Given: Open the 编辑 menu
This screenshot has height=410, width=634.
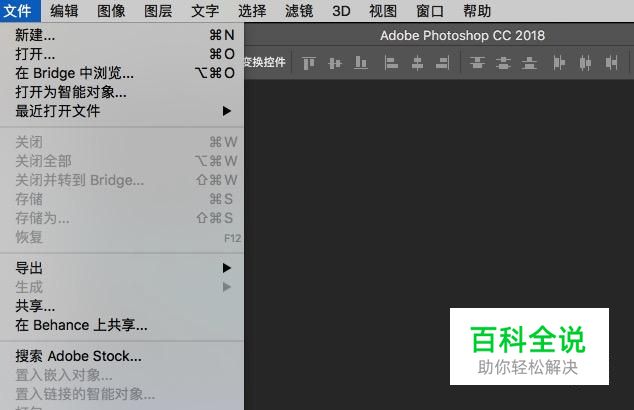Looking at the screenshot, I should pos(64,11).
